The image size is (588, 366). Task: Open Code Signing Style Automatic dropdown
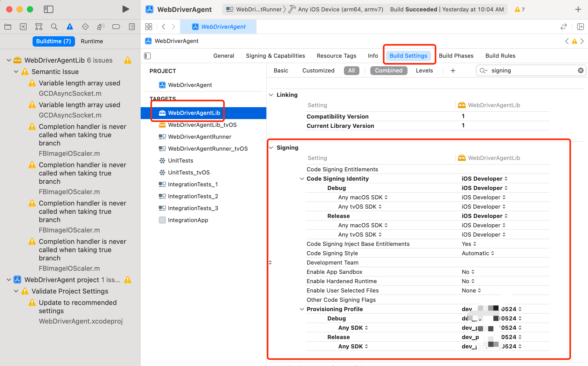coord(478,253)
